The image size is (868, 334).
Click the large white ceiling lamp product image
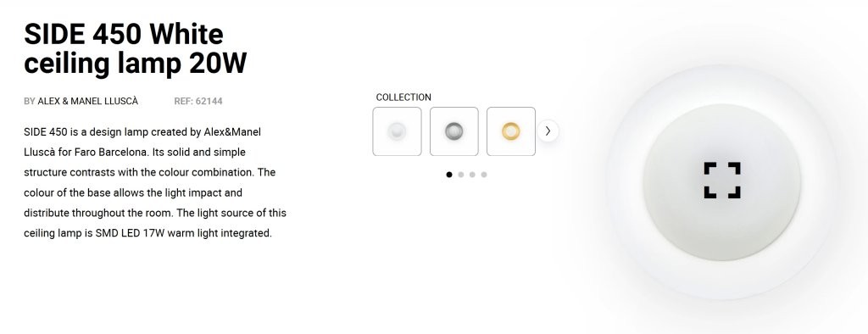[x=722, y=181]
